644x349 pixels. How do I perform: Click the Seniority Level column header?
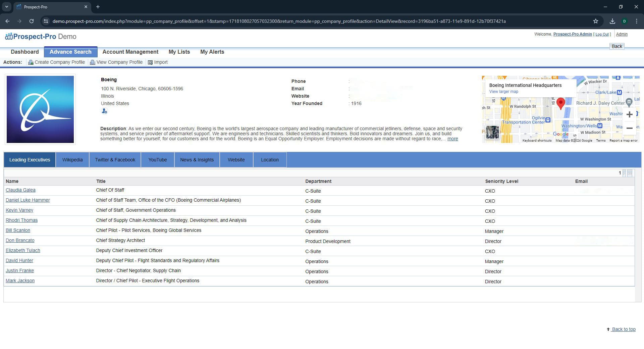point(501,181)
